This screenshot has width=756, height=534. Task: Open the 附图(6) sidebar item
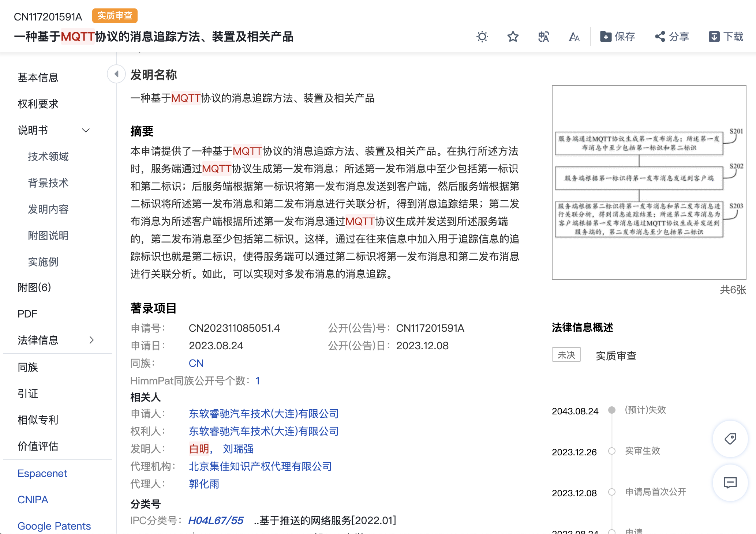coord(34,287)
